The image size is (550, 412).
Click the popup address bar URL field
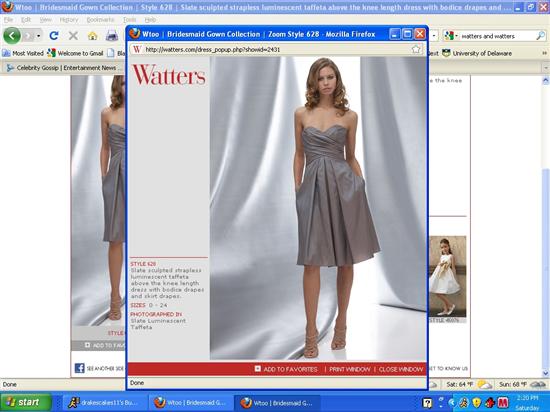(277, 49)
